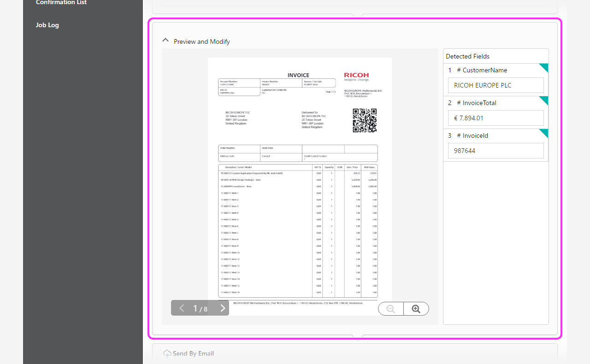Open the Confirmation List sidebar item
Screen dimensions: 590x364
[x=61, y=2]
